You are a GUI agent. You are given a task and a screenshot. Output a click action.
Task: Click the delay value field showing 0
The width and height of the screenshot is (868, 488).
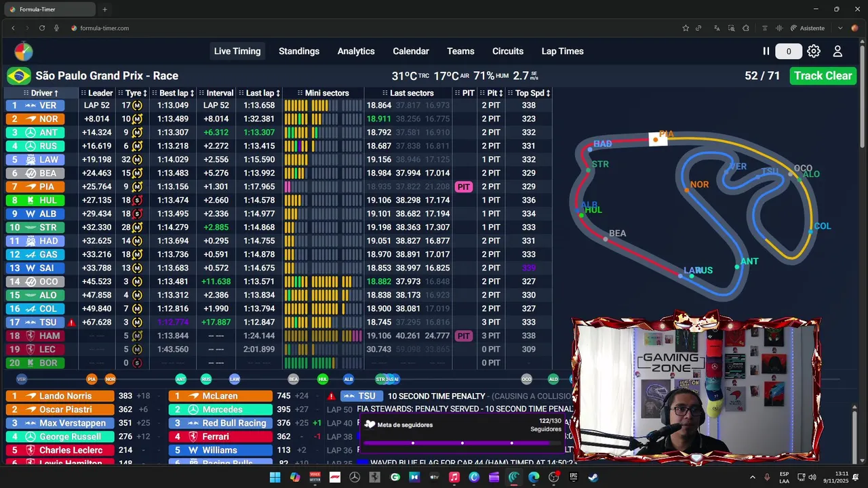(788, 52)
